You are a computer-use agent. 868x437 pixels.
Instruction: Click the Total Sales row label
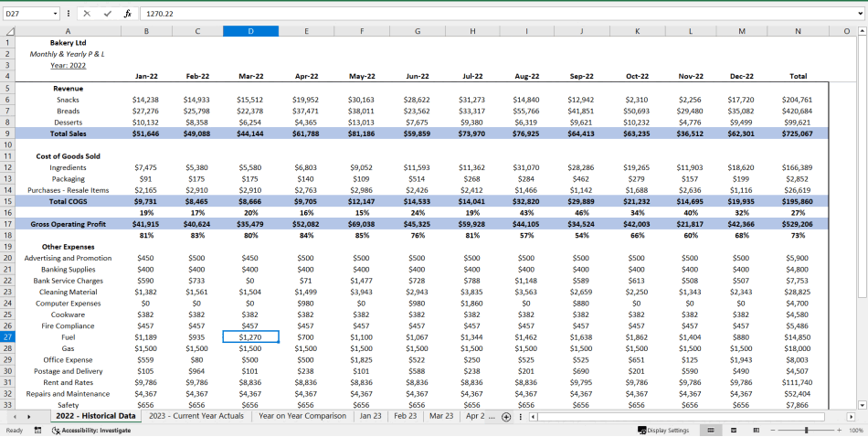coord(69,133)
